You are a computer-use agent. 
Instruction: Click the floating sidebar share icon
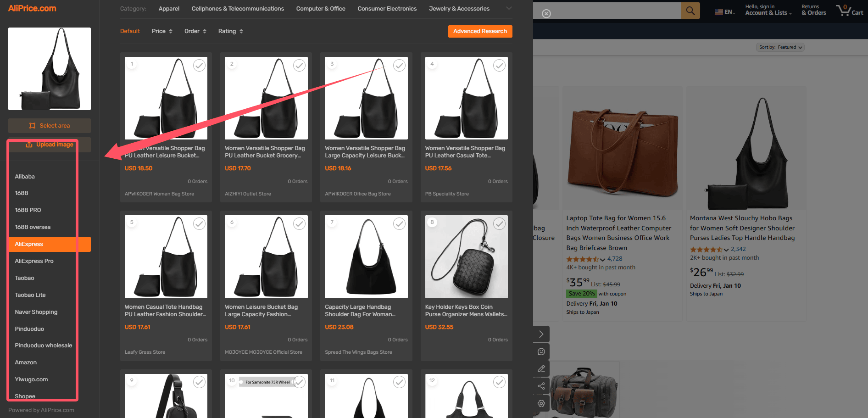541,386
